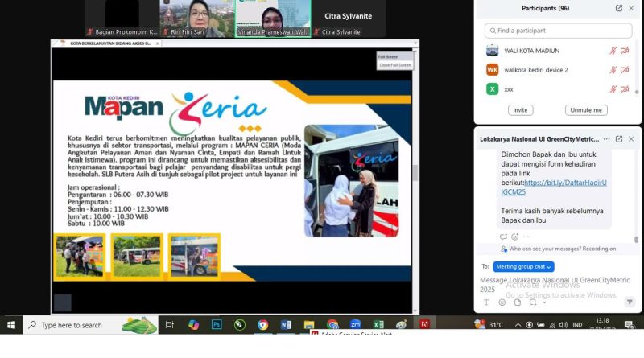Click muted mic icon for walikota kediri device 2
This screenshot has width=644, height=358.
point(613,70)
